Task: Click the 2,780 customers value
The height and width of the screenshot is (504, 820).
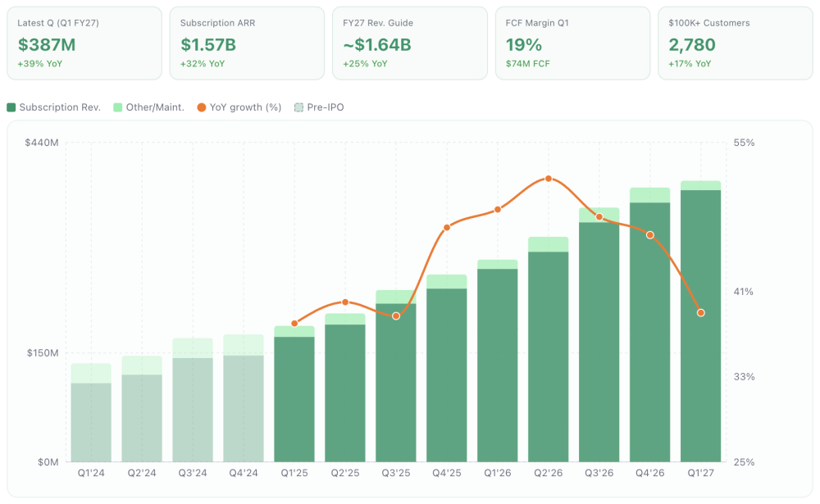Action: 692,45
